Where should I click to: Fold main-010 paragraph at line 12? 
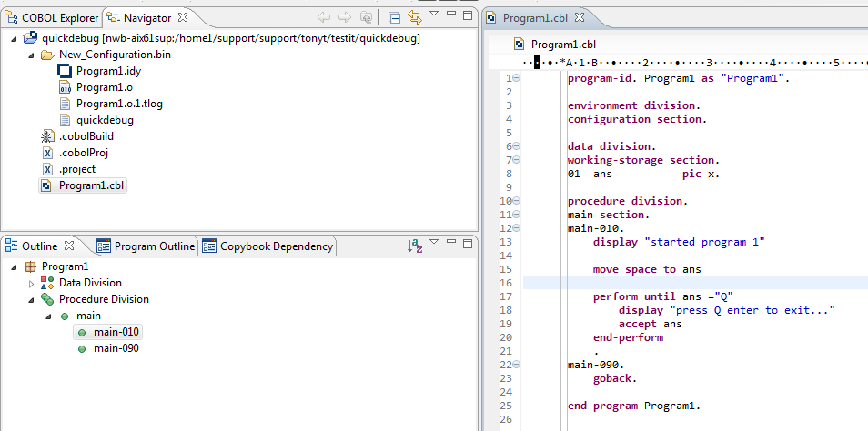coord(516,228)
